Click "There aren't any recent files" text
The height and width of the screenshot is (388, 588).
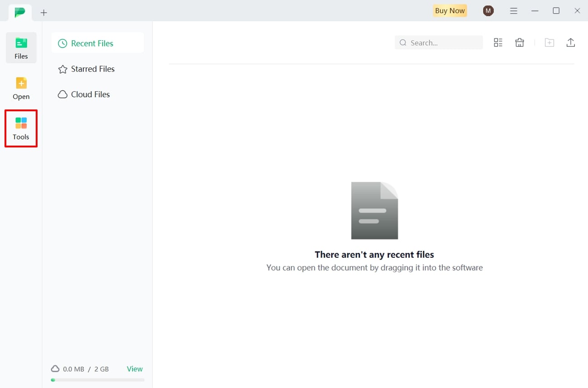(x=375, y=255)
